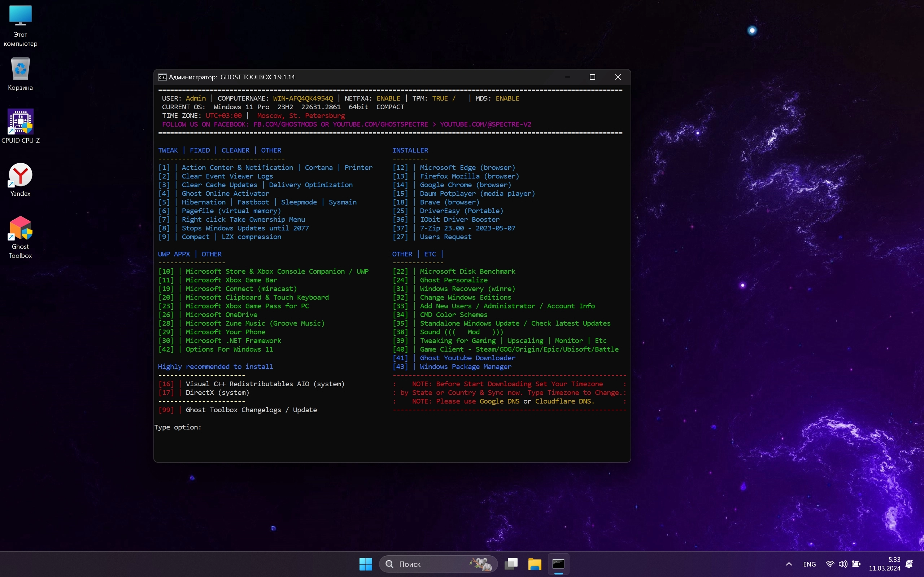The height and width of the screenshot is (577, 924).
Task: Click the command prompt taskbar icon
Action: [558, 564]
